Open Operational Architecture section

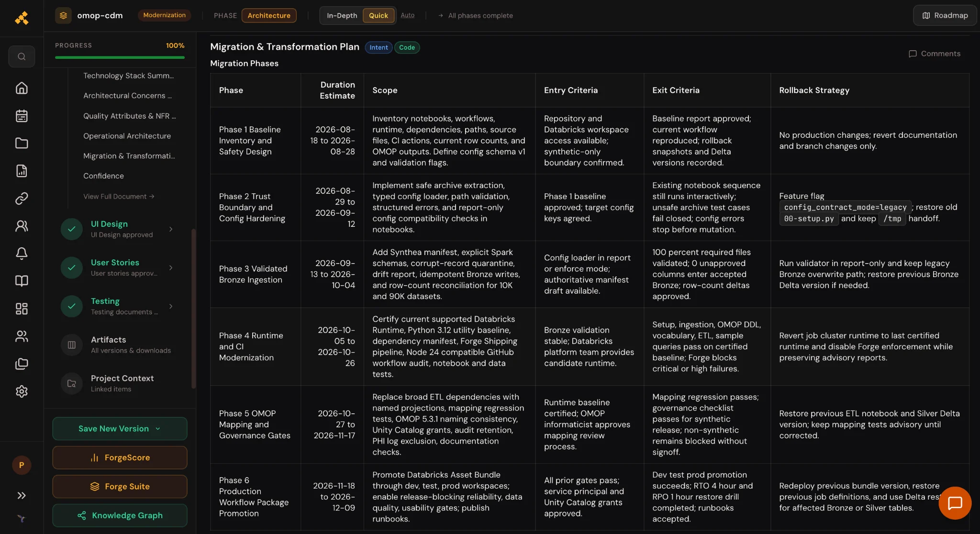pyautogui.click(x=127, y=136)
